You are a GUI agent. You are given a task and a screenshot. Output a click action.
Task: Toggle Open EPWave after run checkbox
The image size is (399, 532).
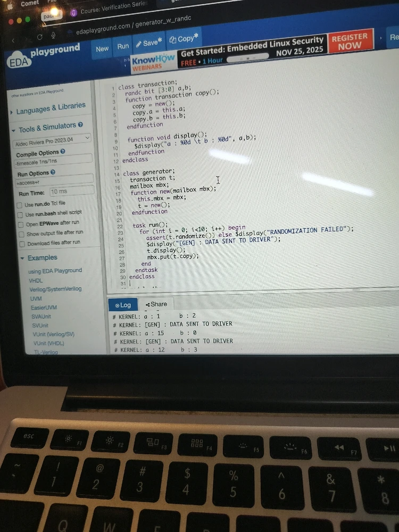[x=21, y=225]
